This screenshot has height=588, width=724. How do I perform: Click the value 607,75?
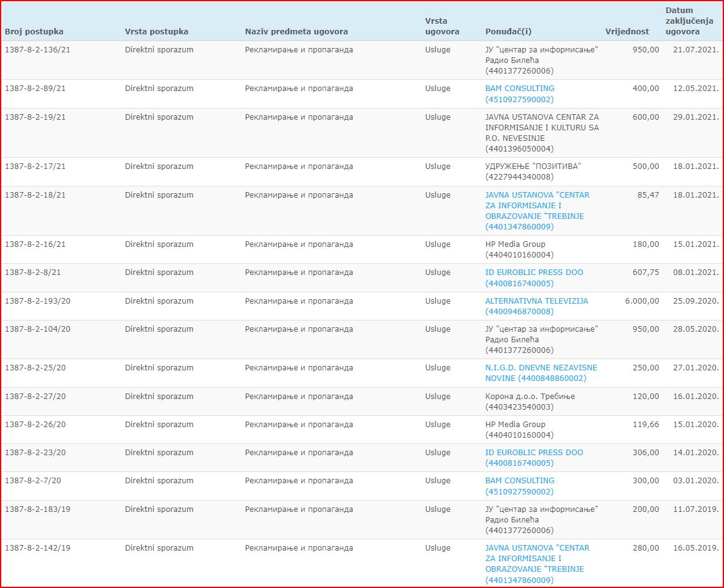pos(645,272)
